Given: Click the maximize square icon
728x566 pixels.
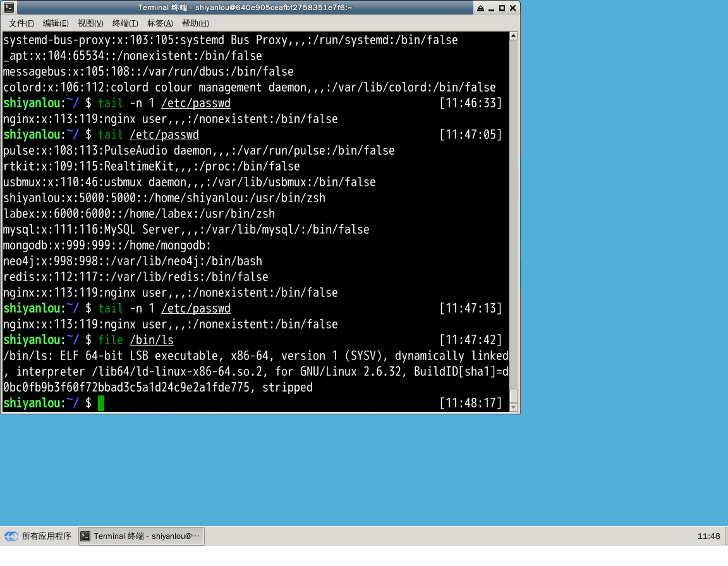Looking at the screenshot, I should [x=501, y=7].
